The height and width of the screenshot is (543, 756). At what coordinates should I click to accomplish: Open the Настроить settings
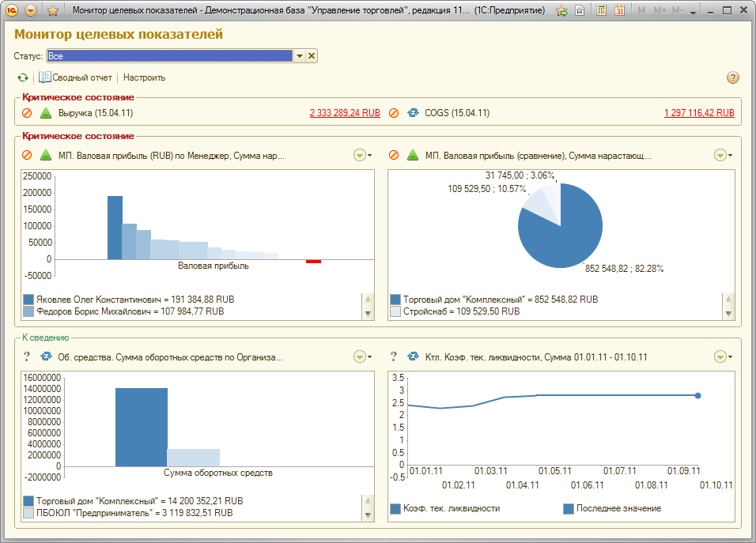[144, 77]
